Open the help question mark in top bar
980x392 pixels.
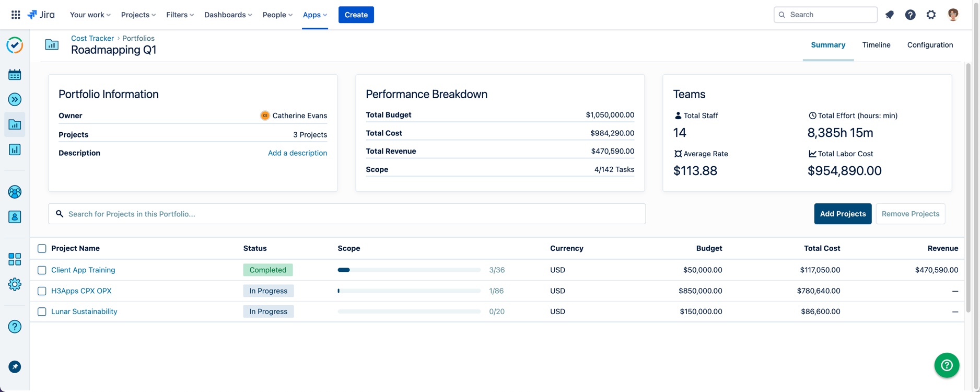911,15
